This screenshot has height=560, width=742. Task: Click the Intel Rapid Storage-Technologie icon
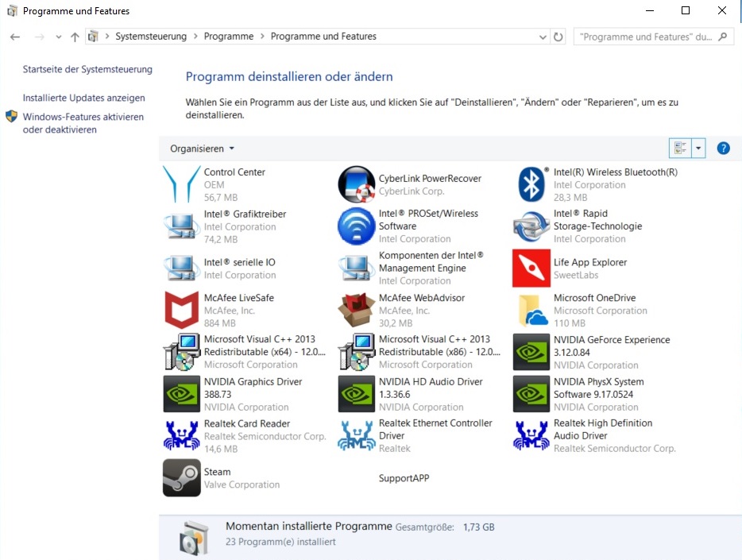[531, 226]
